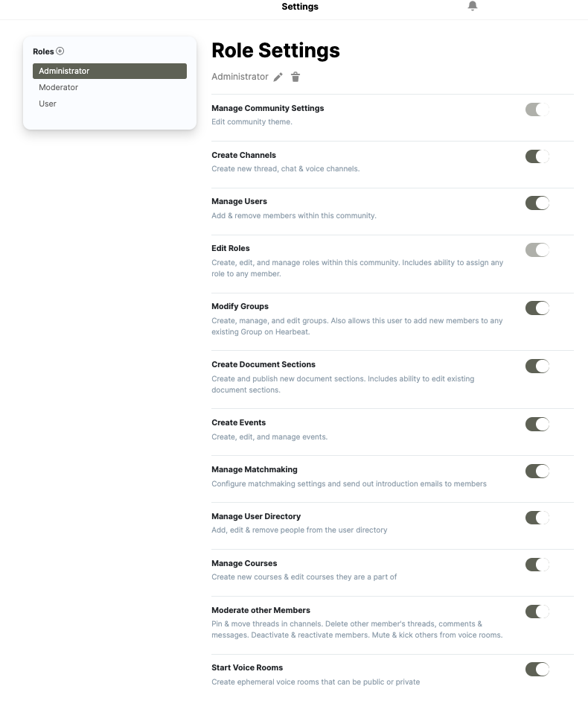Image resolution: width=588 pixels, height=724 pixels.
Task: Turn off Manage Courses permission
Action: (537, 565)
